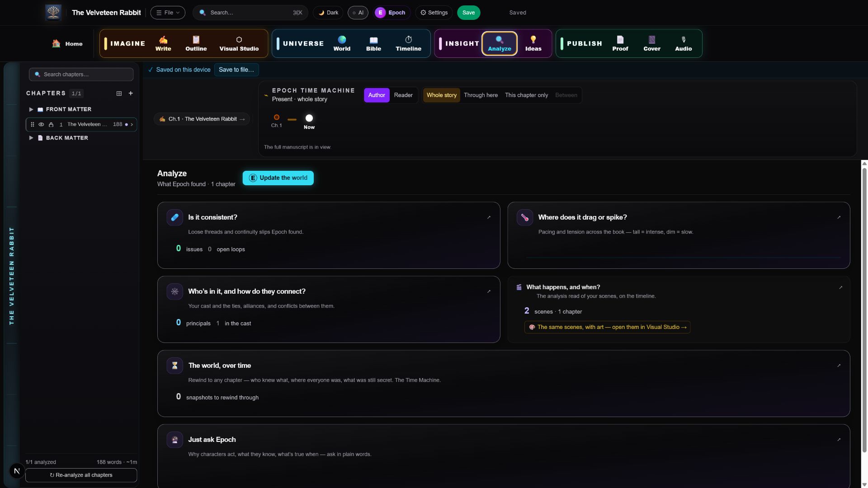Click the INSIGHT group label

coord(462,44)
